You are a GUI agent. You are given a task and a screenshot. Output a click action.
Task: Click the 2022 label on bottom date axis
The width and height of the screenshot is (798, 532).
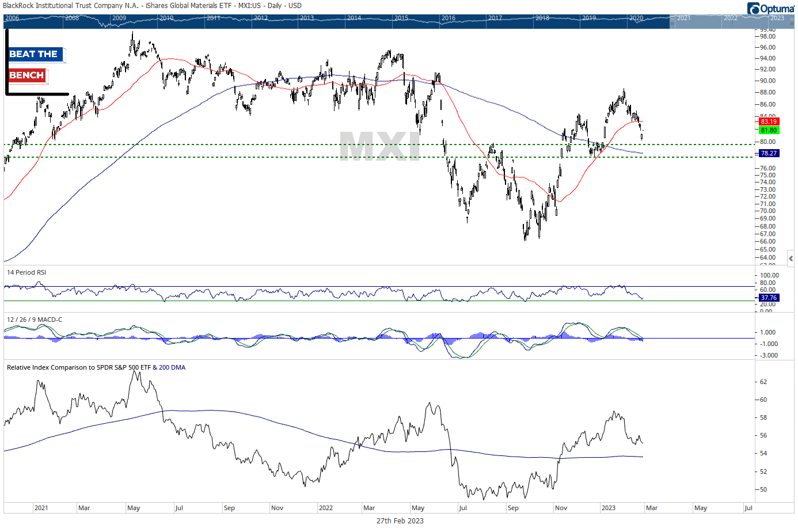[x=326, y=508]
